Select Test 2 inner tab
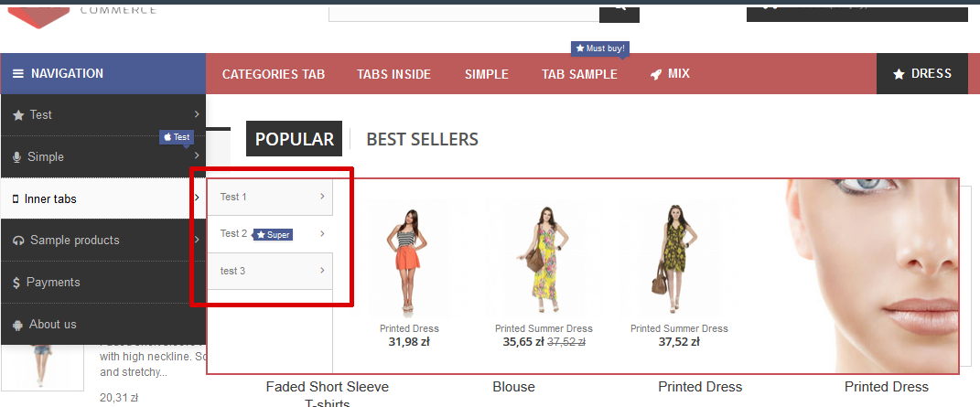Viewport: 980px width, 407px height. [270, 233]
